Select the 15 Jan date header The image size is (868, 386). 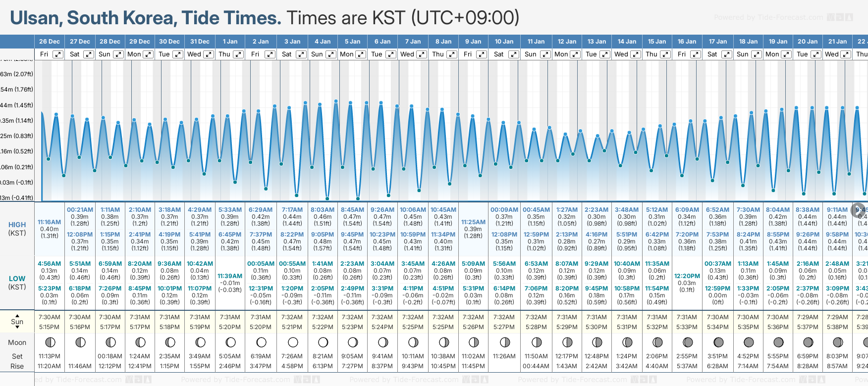(x=657, y=42)
